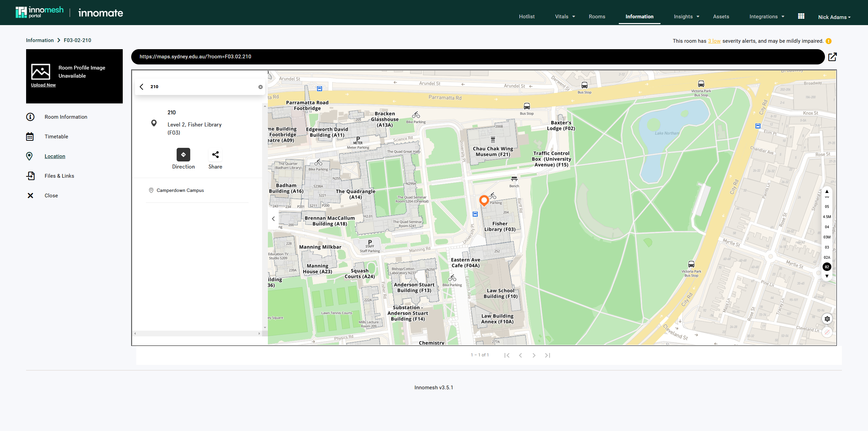Select floor 03 in level selector
Screen dimensions: 868x431
pyautogui.click(x=827, y=248)
